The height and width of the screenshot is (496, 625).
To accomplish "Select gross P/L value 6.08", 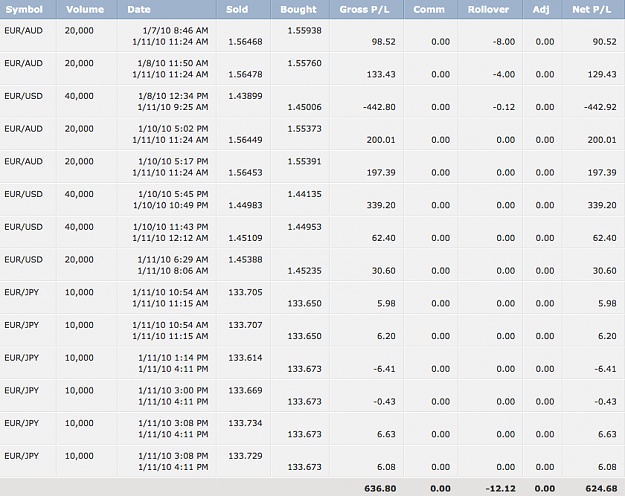I will [x=386, y=467].
